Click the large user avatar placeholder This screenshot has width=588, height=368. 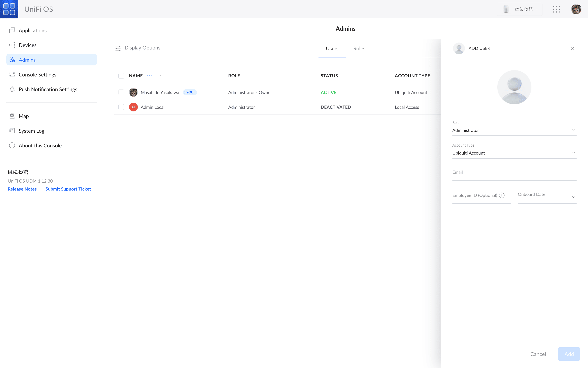click(514, 87)
